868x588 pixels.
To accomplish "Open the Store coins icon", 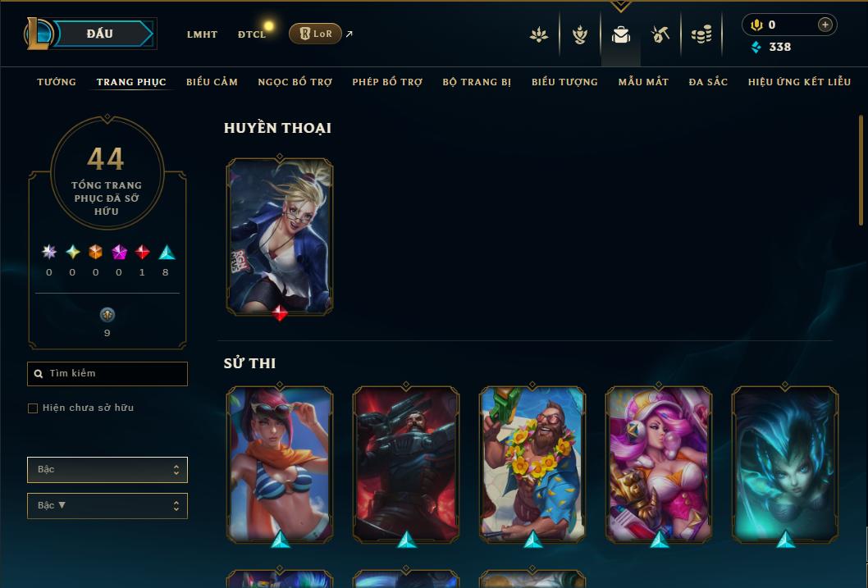I will coord(701,35).
